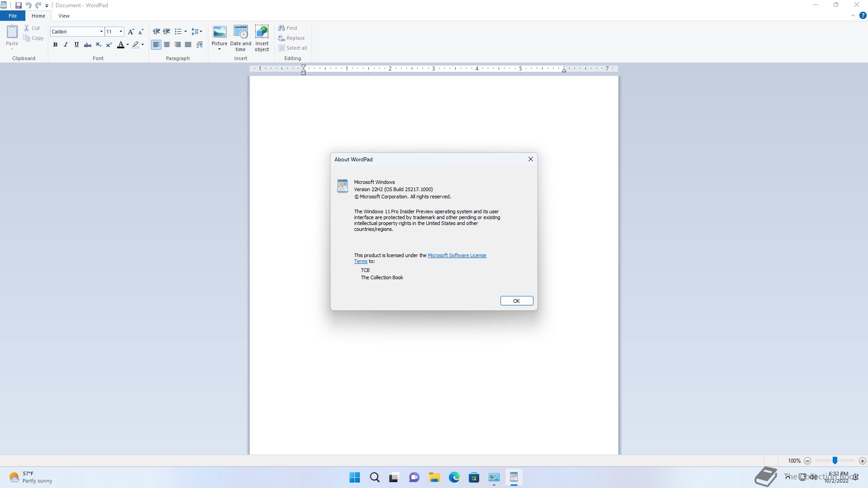Viewport: 868px width, 488px height.
Task: Collapse the ribbon chevron
Action: tap(853, 15)
